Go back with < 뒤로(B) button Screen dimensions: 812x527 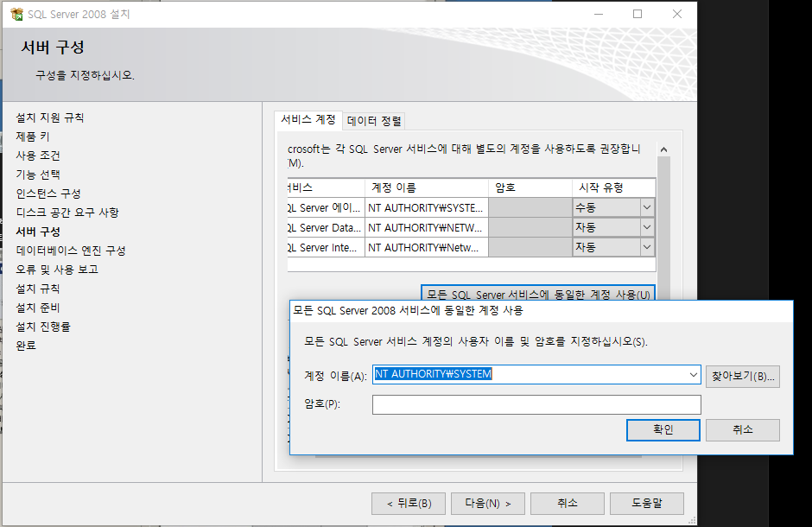pyautogui.click(x=409, y=503)
